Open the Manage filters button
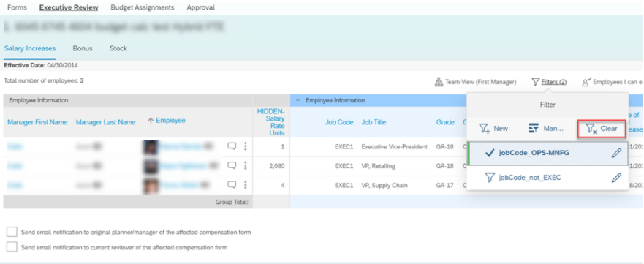Screen dimensions: 644x264 coord(545,129)
